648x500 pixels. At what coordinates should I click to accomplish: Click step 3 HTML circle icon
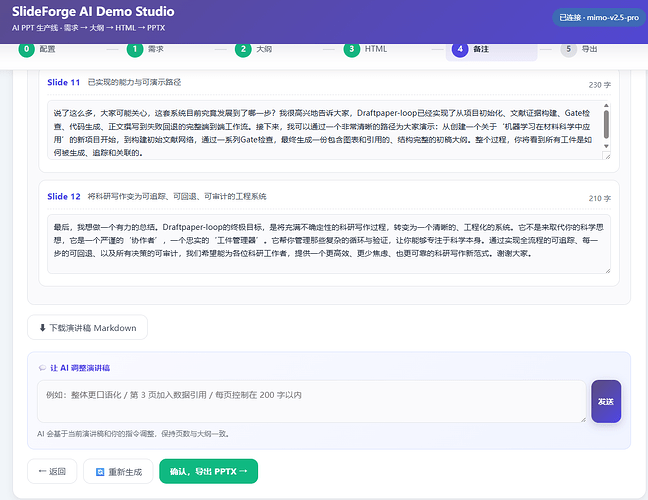(x=352, y=49)
